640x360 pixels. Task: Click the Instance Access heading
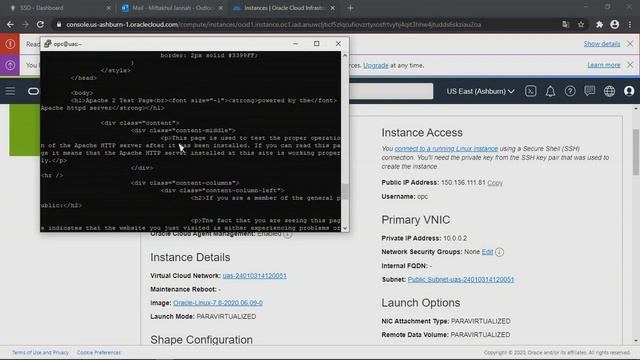point(422,133)
